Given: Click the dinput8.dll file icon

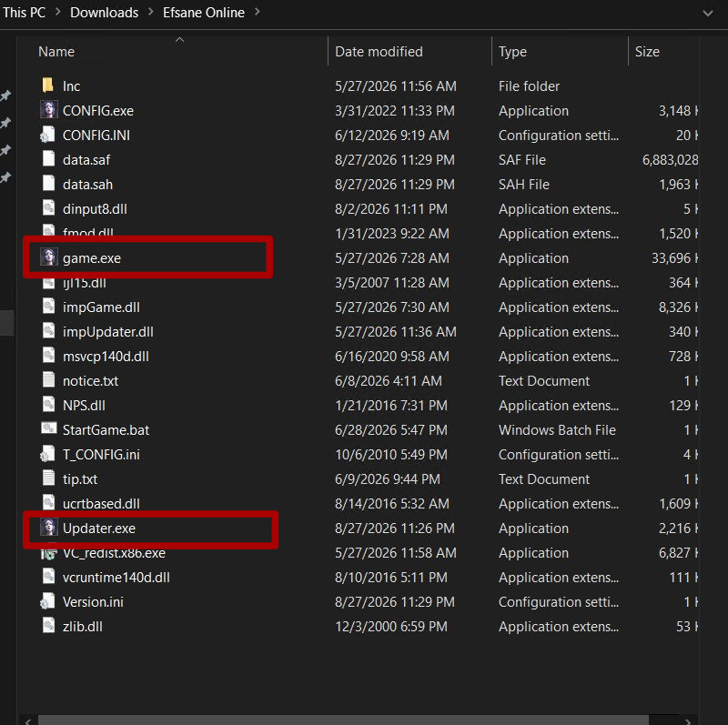Looking at the screenshot, I should [48, 208].
